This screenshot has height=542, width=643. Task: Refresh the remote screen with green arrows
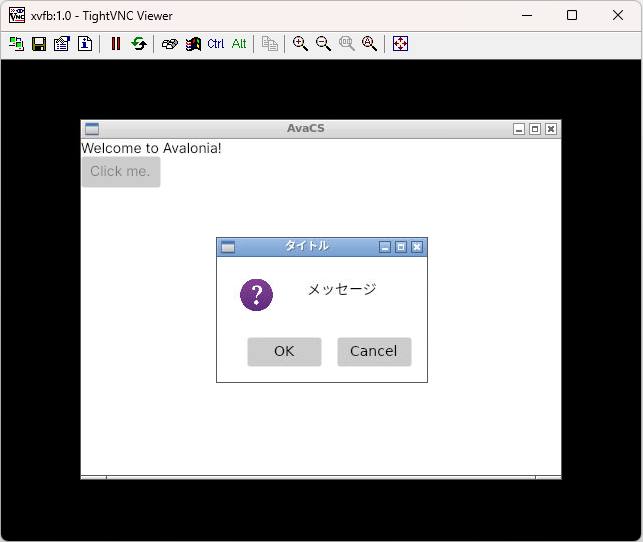click(x=139, y=44)
